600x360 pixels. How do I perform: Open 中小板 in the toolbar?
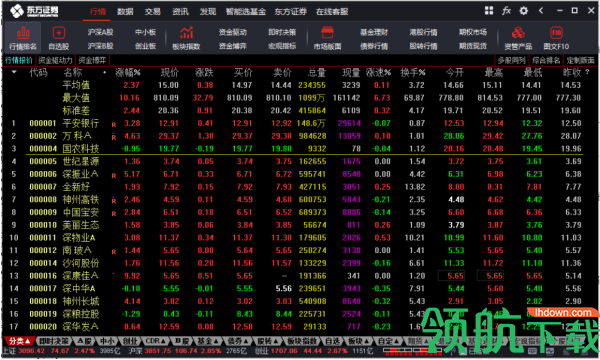point(145,32)
